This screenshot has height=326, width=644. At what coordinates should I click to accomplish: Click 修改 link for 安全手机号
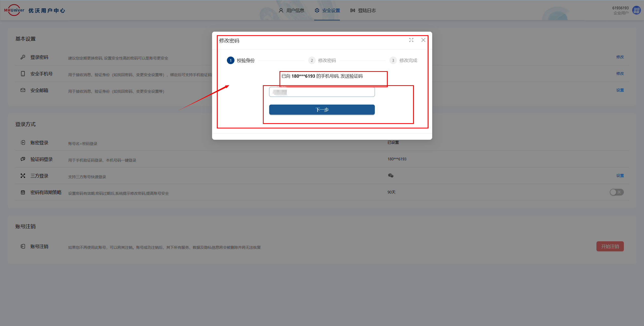pos(620,74)
